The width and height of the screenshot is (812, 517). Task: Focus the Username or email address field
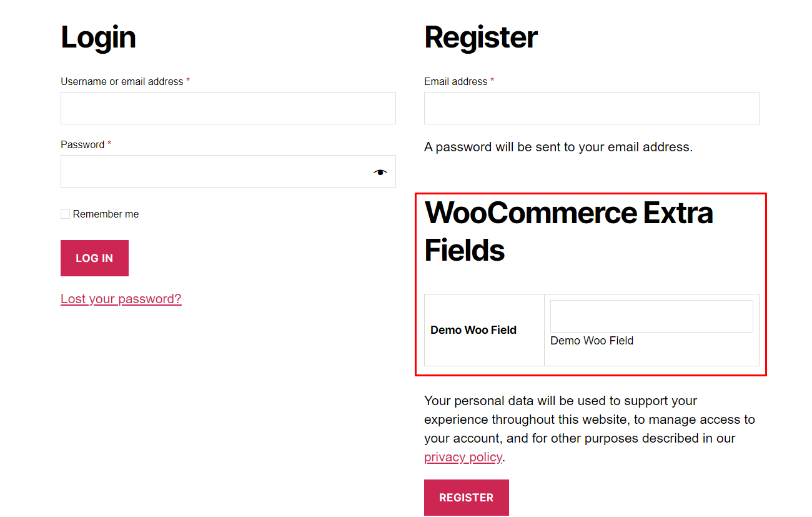[x=228, y=108]
